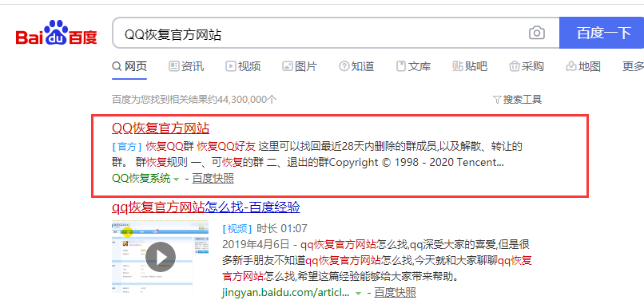Screen dimensions: 644x308
Task: Click the 百度为您找到相关结果约44,300,000个 text
Action: point(194,99)
